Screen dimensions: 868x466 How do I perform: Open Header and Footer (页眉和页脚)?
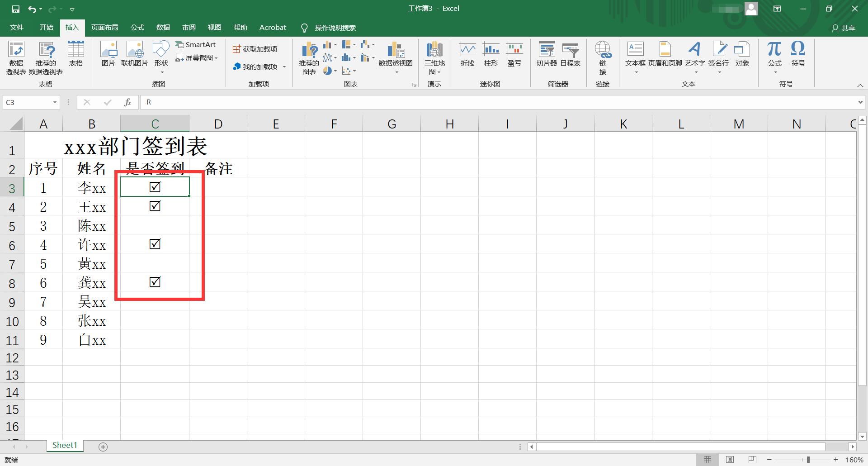tap(665, 54)
